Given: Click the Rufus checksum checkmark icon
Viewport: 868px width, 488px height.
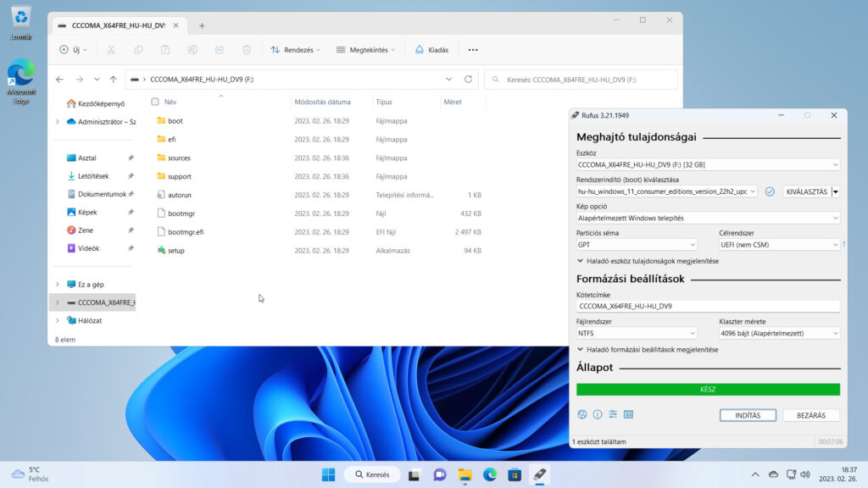Looking at the screenshot, I should click(770, 191).
